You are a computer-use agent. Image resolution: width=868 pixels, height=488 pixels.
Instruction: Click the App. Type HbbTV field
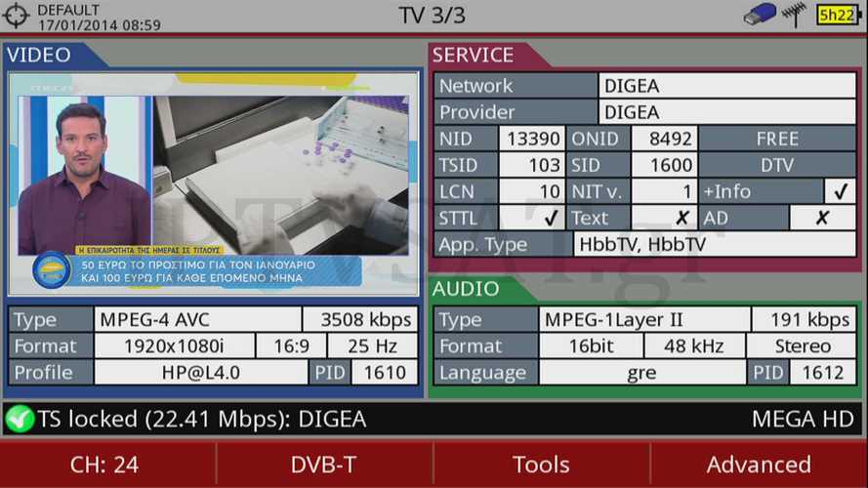pos(715,244)
